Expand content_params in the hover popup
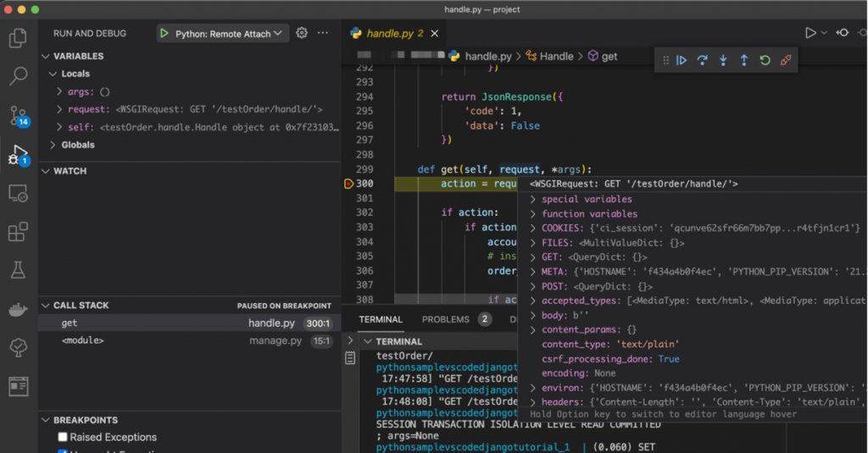 click(x=532, y=329)
